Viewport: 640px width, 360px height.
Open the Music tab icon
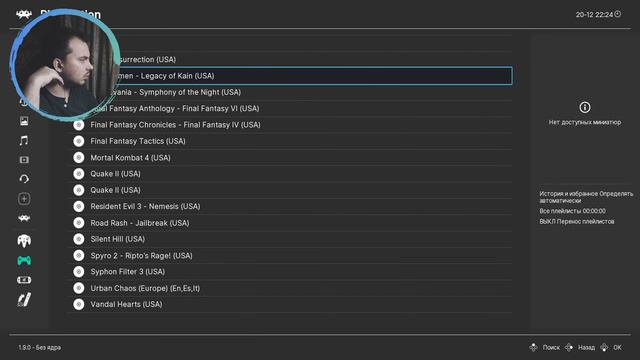point(24,140)
